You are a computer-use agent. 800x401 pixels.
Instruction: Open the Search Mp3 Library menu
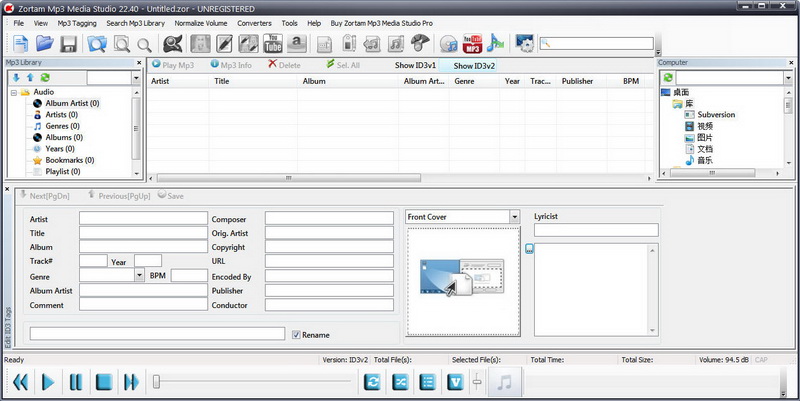136,23
